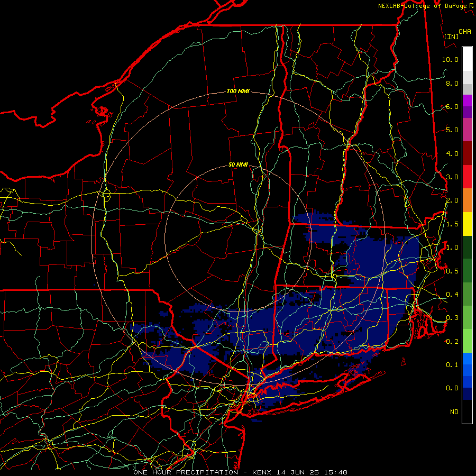Click the 1.5 legend value
Viewport: 476px width, 476px height.
pyautogui.click(x=452, y=224)
